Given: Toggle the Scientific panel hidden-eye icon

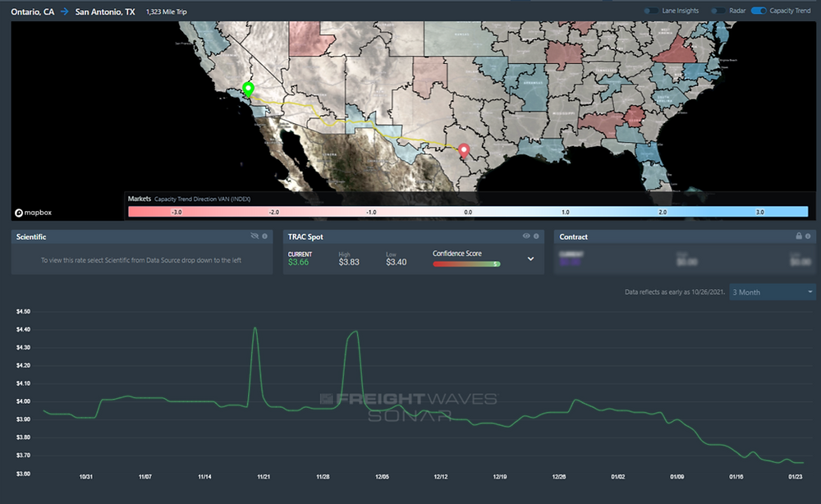Looking at the screenshot, I should 255,236.
